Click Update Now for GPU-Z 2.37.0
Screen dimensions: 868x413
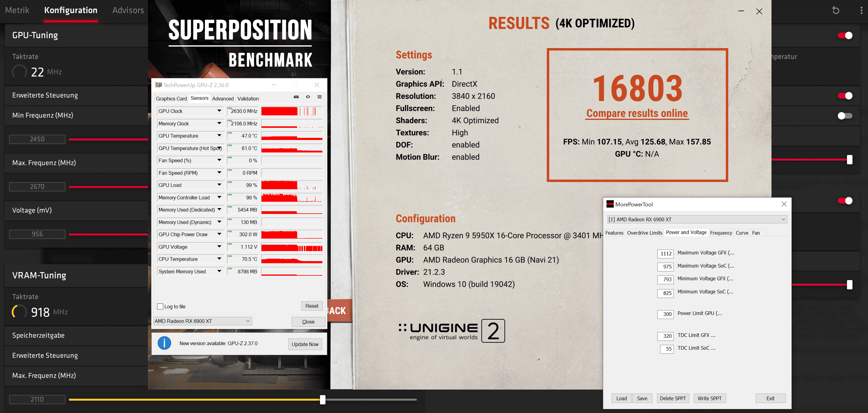(x=305, y=343)
